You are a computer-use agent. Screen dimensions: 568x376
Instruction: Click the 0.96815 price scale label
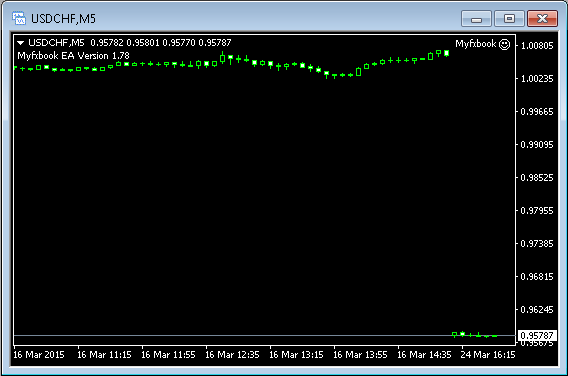[x=537, y=276]
